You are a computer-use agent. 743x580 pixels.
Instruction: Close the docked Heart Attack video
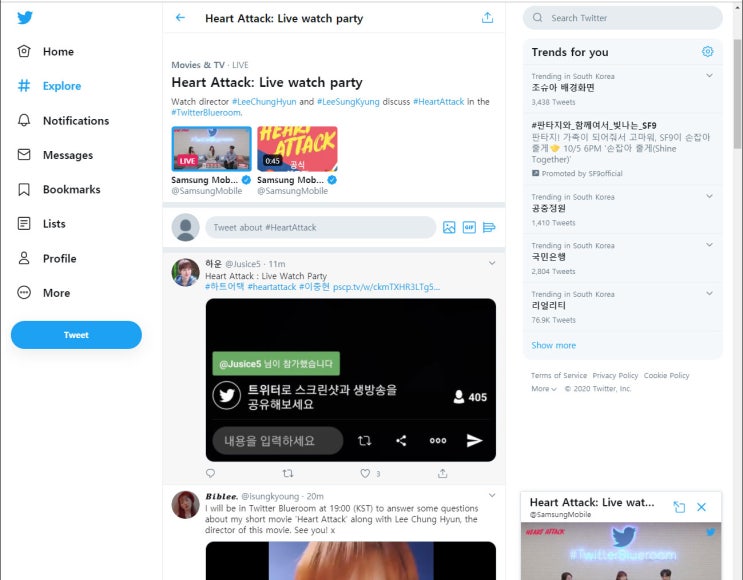(701, 507)
